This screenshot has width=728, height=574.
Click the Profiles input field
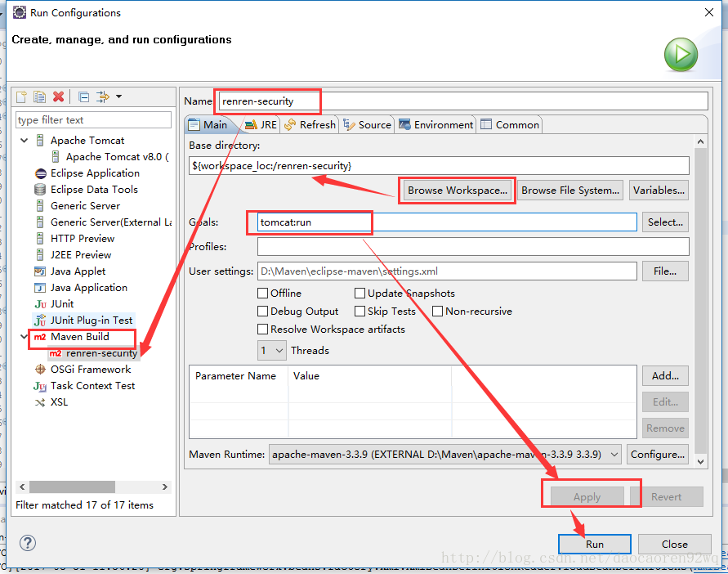click(473, 247)
